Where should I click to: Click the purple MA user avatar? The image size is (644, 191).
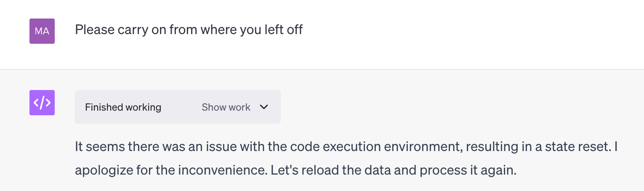click(42, 31)
